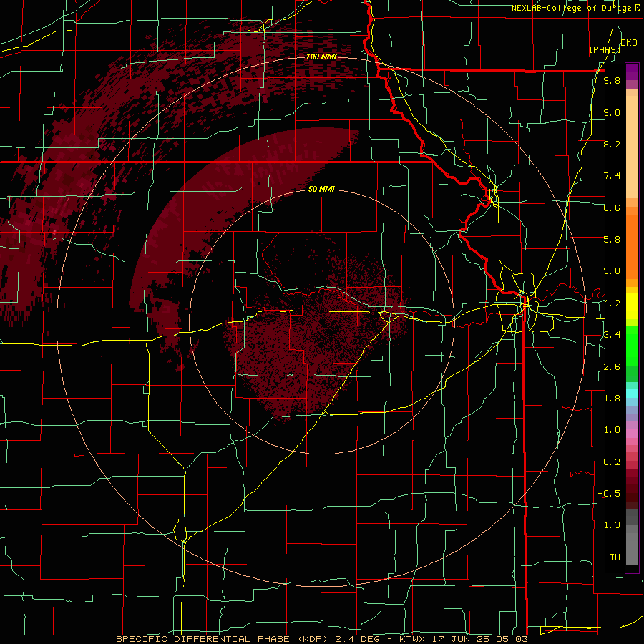
Task: Click the 1.8 legend value
Action: tap(612, 399)
